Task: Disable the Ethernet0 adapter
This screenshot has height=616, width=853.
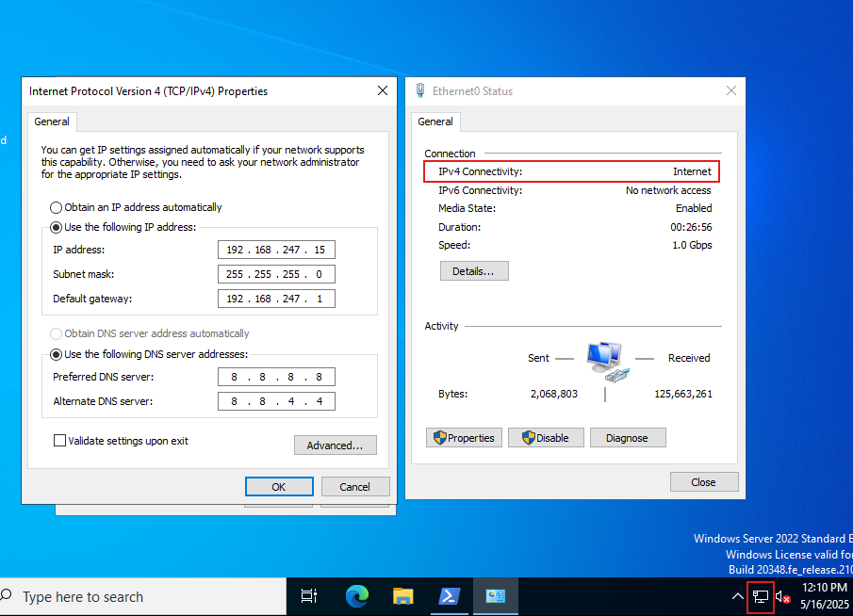Action: click(546, 438)
